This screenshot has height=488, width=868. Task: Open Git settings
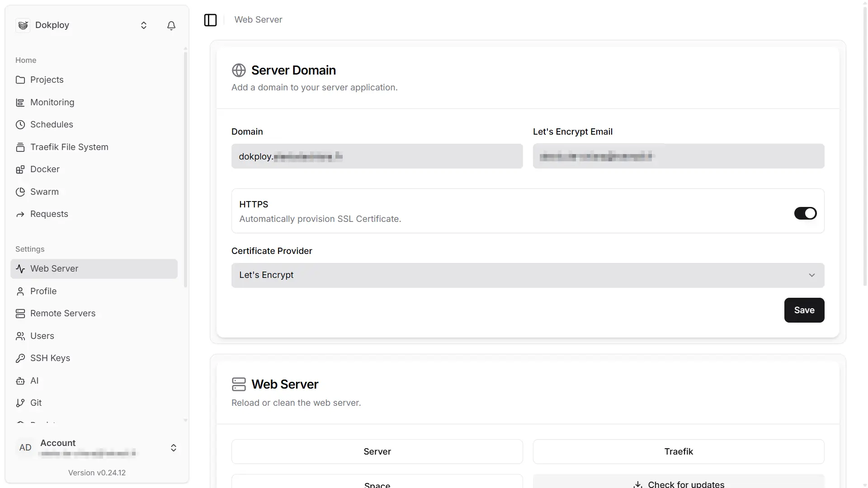(x=94, y=403)
